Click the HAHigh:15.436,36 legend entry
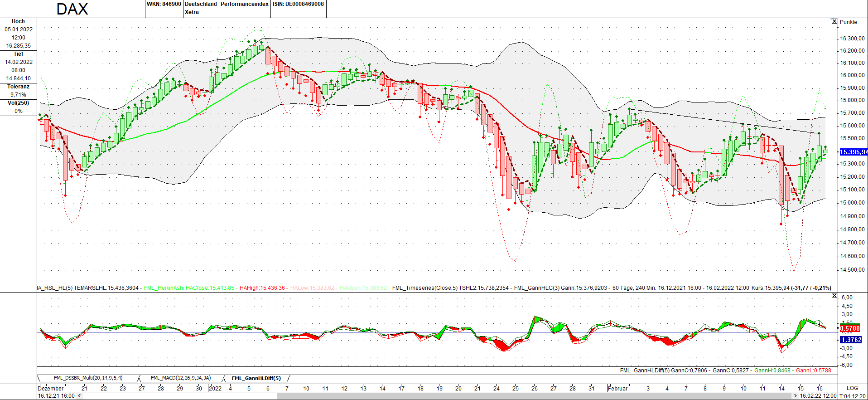Viewport: 868px width, 400px height. pyautogui.click(x=262, y=288)
